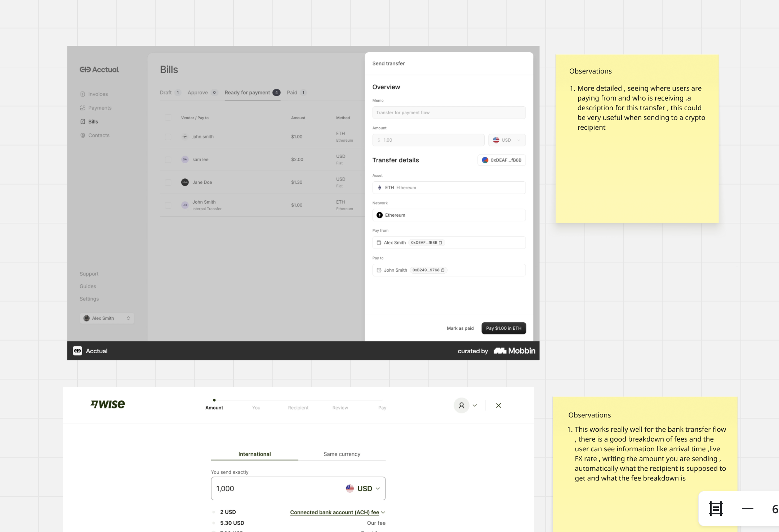This screenshot has width=779, height=532.
Task: Click the Acctual footer logo badge
Action: 77,351
